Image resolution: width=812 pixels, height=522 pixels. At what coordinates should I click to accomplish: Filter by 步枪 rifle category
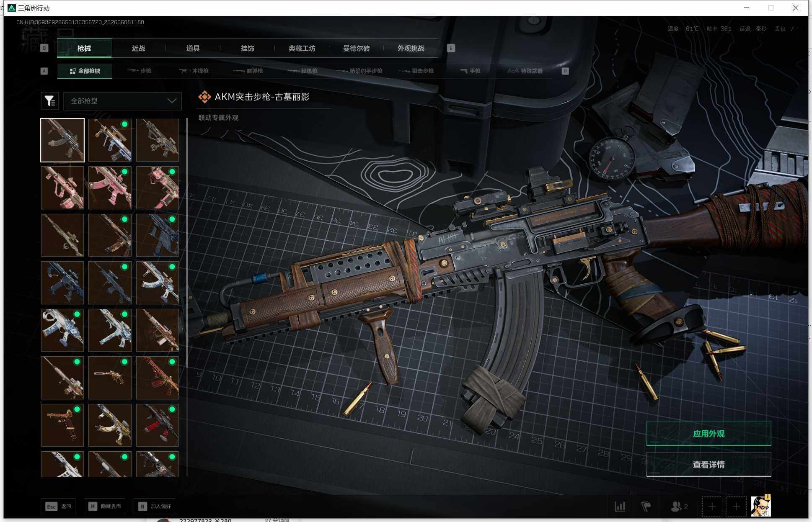(x=140, y=71)
